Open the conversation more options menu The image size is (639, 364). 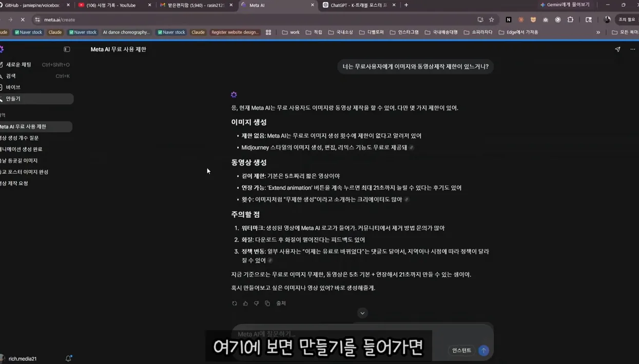tap(633, 49)
